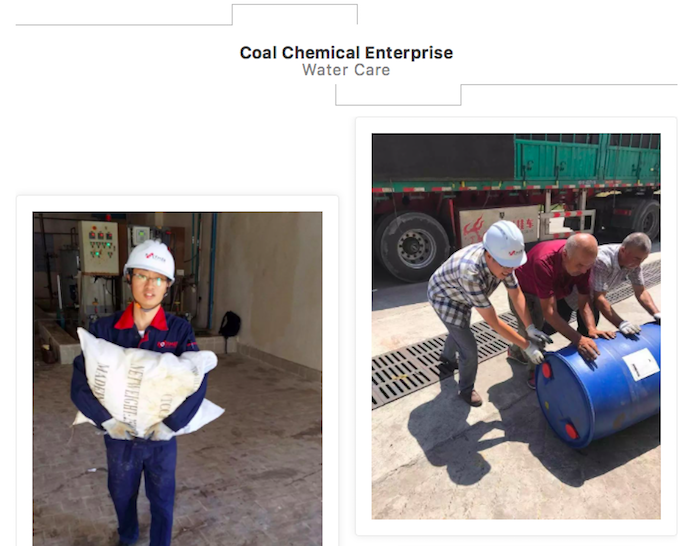700x546 pixels.
Task: Click the lower red cap on barrel
Action: 571,431
